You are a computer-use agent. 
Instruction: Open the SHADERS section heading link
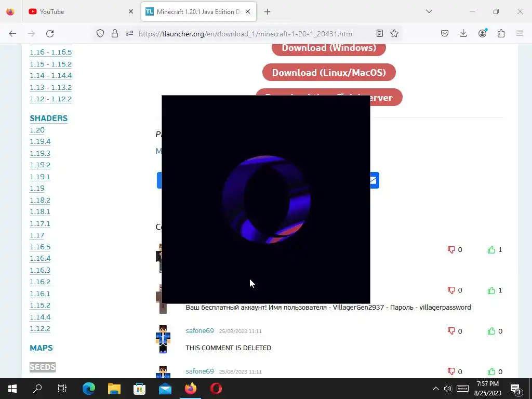(x=48, y=118)
